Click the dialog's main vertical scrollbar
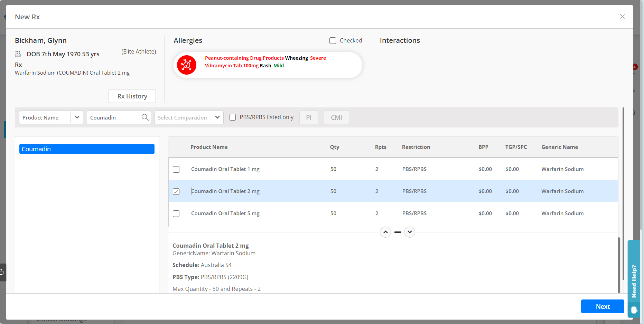This screenshot has width=644, height=324. [x=623, y=193]
